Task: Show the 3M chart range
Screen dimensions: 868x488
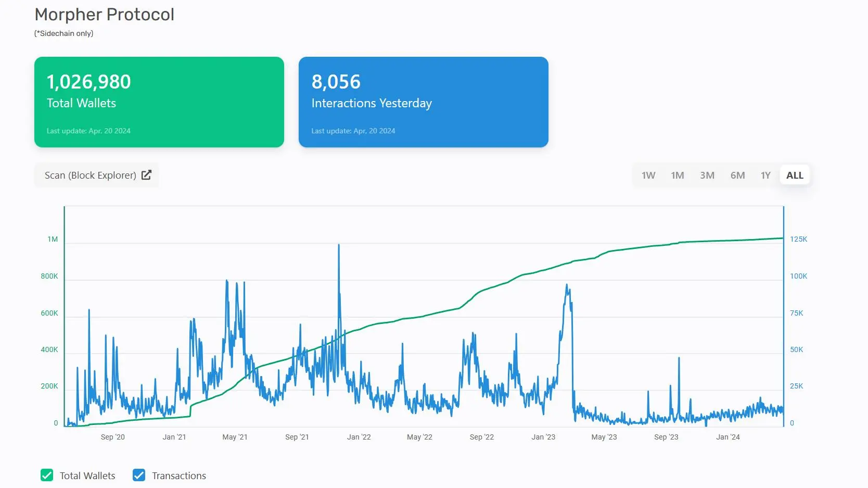Action: [707, 176]
